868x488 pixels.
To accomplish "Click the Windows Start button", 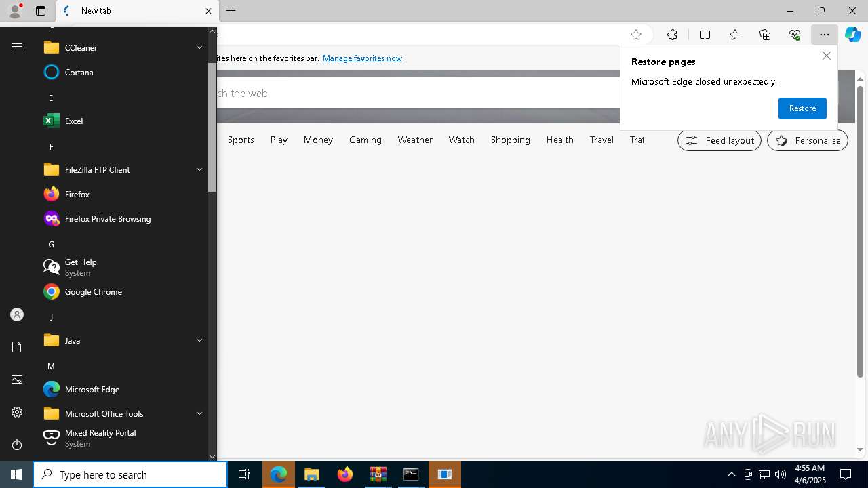I will tap(16, 474).
